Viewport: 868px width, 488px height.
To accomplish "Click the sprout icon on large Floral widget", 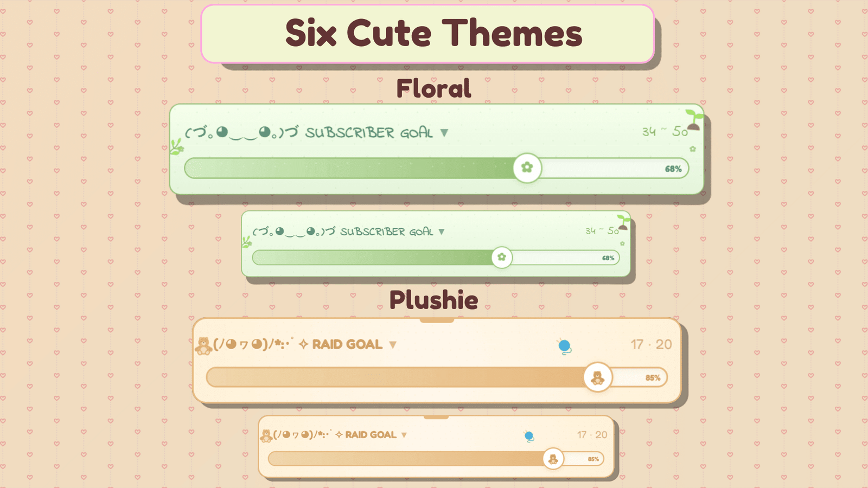I will (x=694, y=119).
